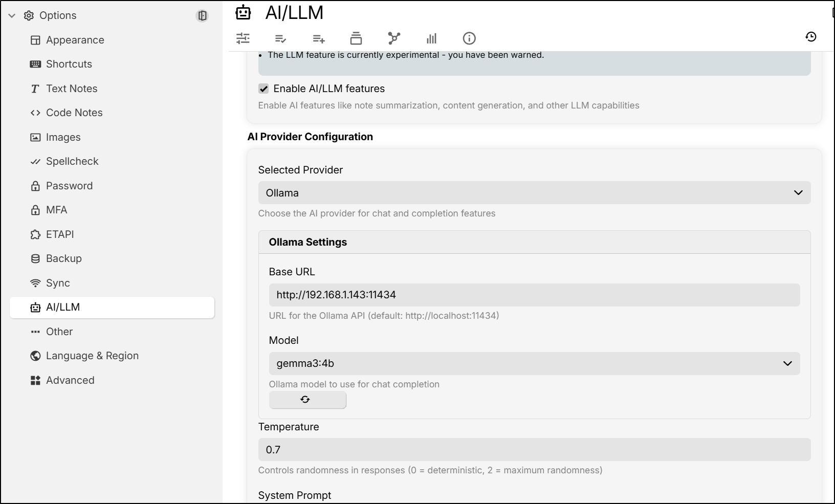Click the Text Notes T icon
The width and height of the screenshot is (835, 504).
coord(35,89)
